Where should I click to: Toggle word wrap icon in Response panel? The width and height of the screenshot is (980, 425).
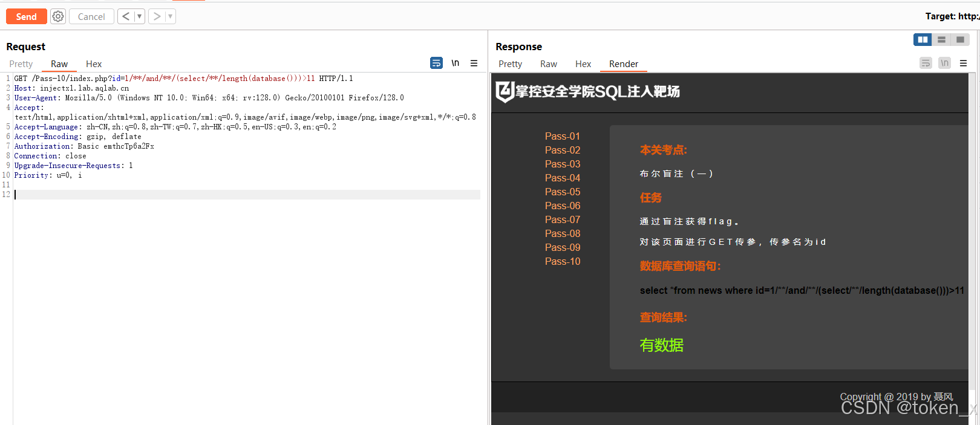pos(926,63)
